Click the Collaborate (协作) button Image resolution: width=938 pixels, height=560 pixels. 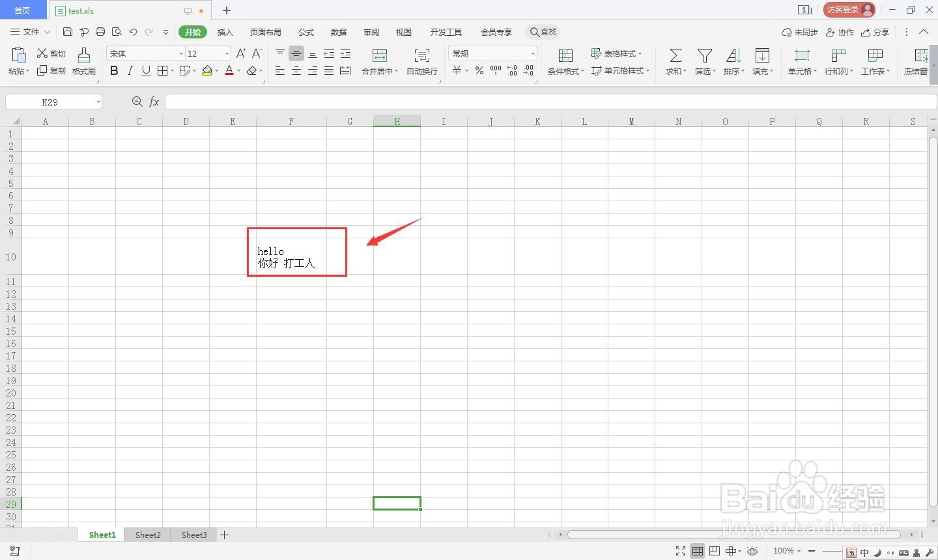840,32
